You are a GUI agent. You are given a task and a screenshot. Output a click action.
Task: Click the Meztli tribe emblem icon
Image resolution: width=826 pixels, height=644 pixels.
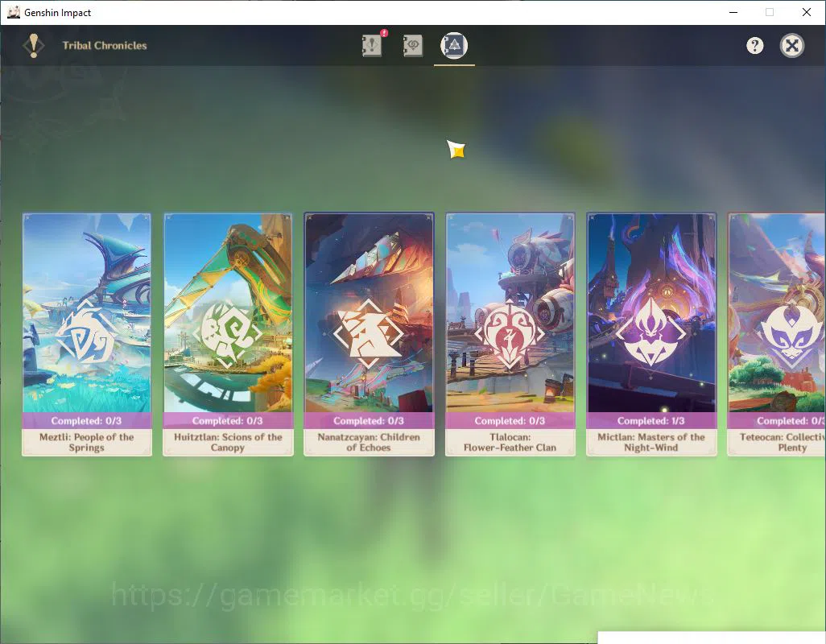click(87, 334)
